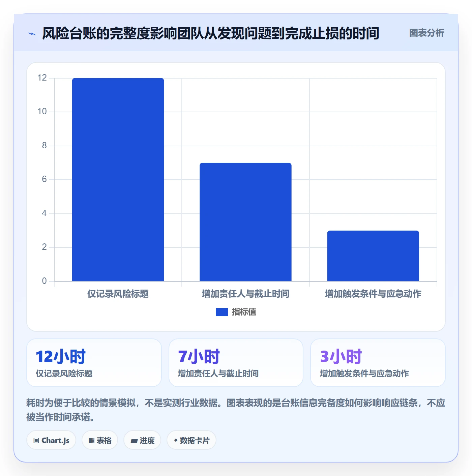Click the caption 增加触发条件与应急动作 under 3小时
Screen dimensions: 472x476
point(364,374)
